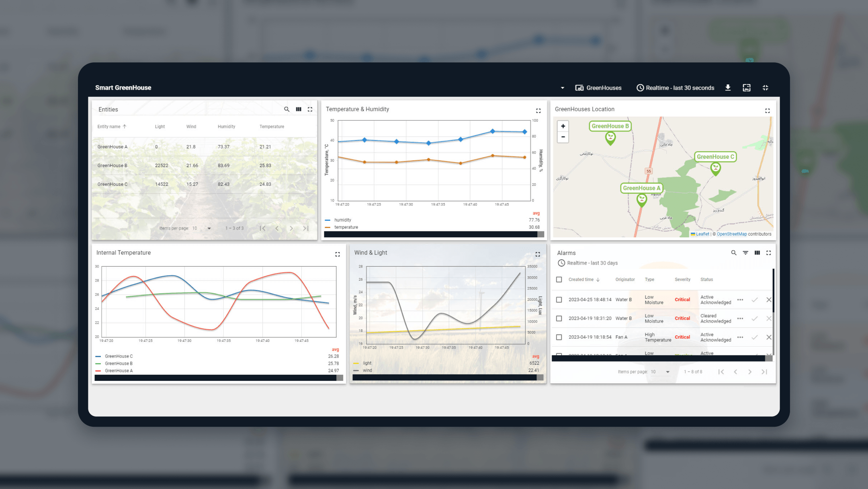The width and height of the screenshot is (868, 489).
Task: Click the GreenHouse C map marker
Action: tap(715, 168)
